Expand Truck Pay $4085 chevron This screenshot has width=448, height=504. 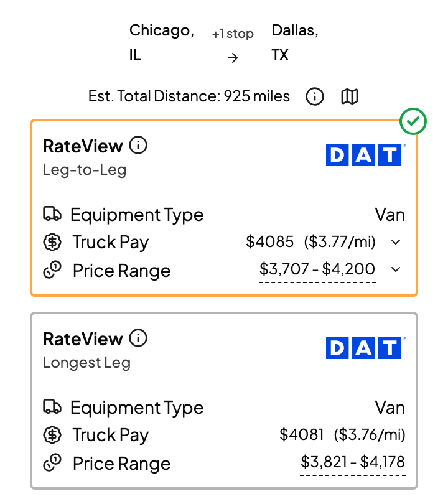(396, 242)
